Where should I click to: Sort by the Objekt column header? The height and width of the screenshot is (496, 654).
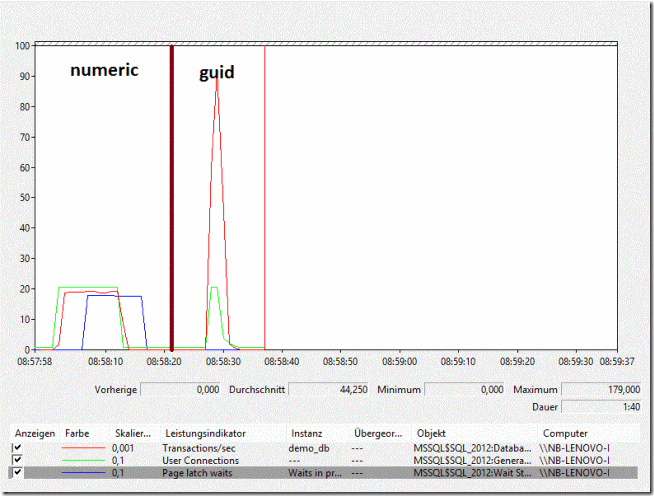click(475, 433)
